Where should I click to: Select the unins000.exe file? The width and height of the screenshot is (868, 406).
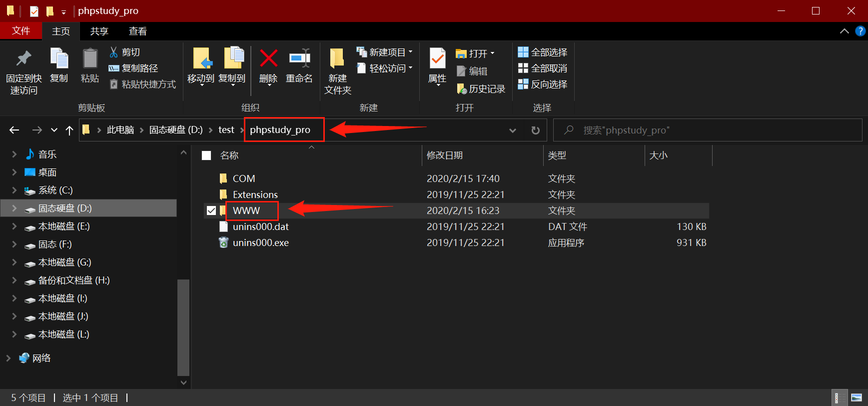tap(261, 242)
